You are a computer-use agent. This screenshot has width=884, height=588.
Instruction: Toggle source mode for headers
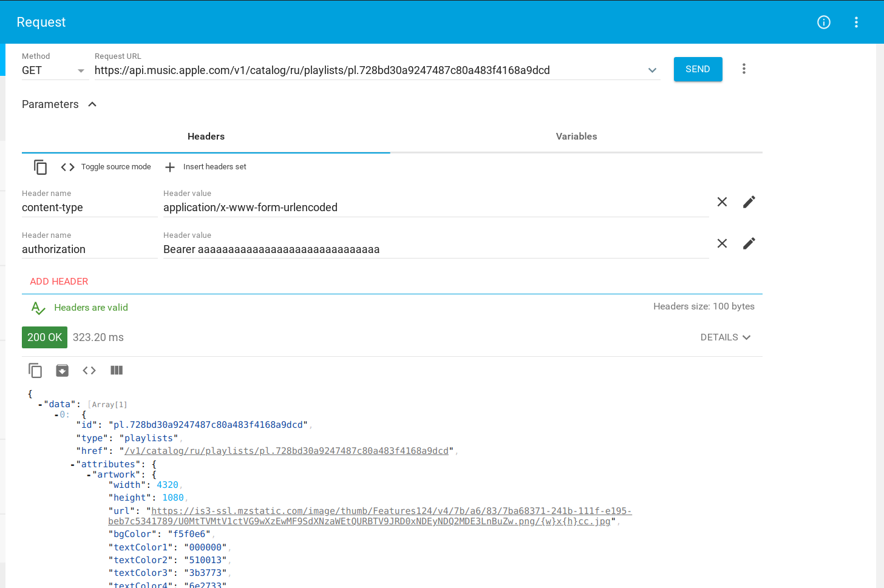pyautogui.click(x=106, y=167)
